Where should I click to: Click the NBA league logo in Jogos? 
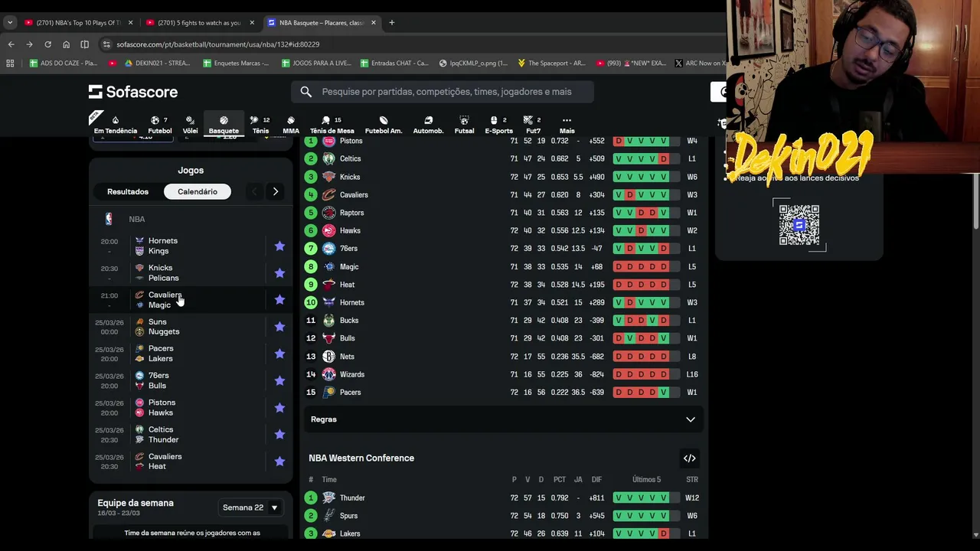pyautogui.click(x=109, y=219)
